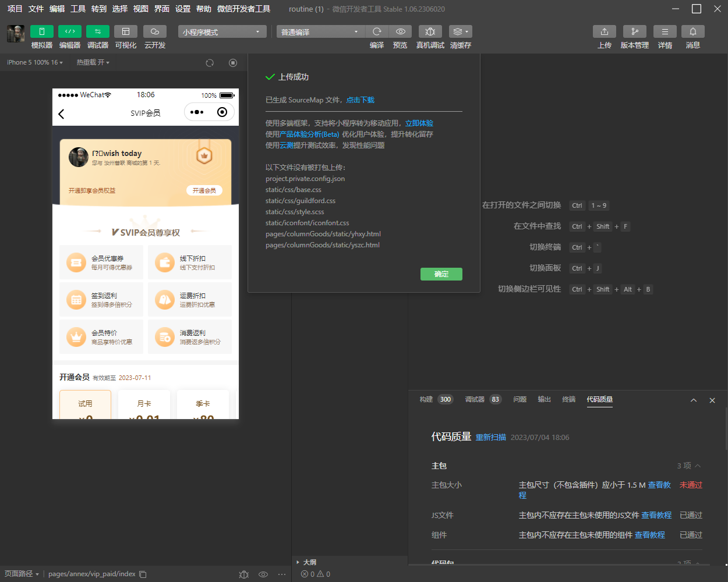
Task: Open the visualization (可视化) tool
Action: tap(126, 31)
